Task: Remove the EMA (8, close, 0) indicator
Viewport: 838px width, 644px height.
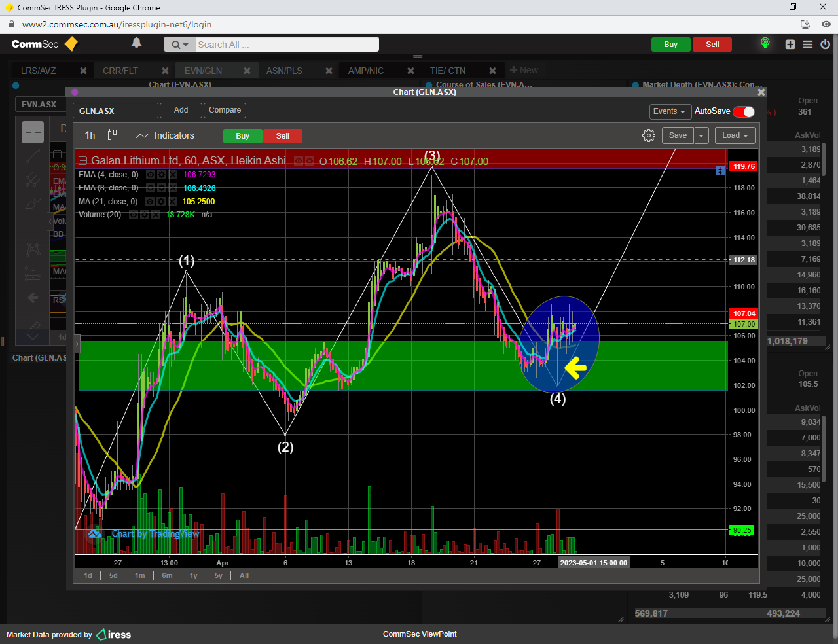Action: [173, 188]
